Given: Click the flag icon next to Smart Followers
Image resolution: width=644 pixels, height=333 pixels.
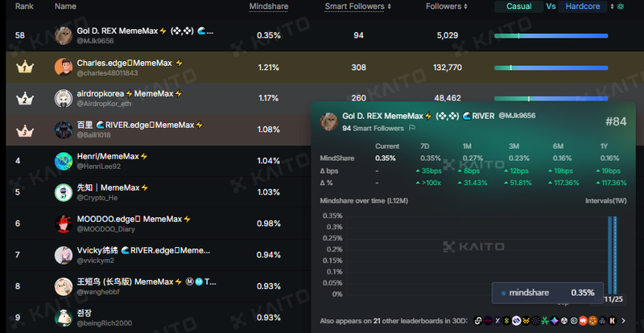Looking at the screenshot, I should point(412,128).
